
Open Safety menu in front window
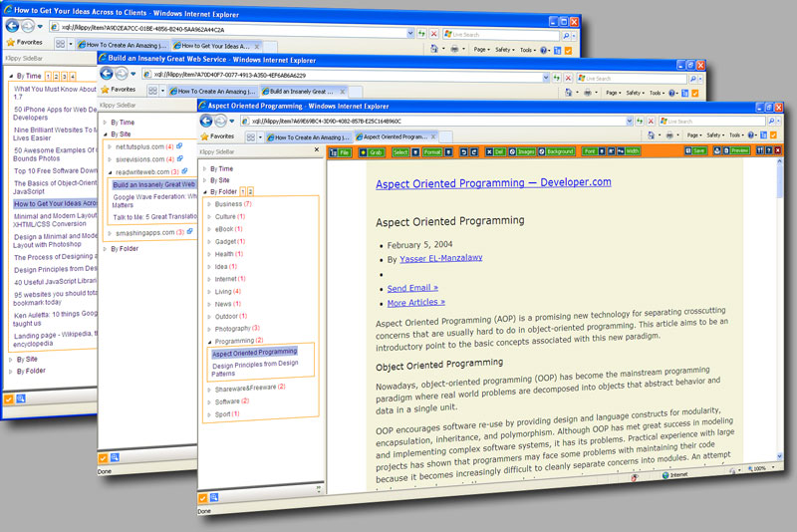[x=714, y=135]
